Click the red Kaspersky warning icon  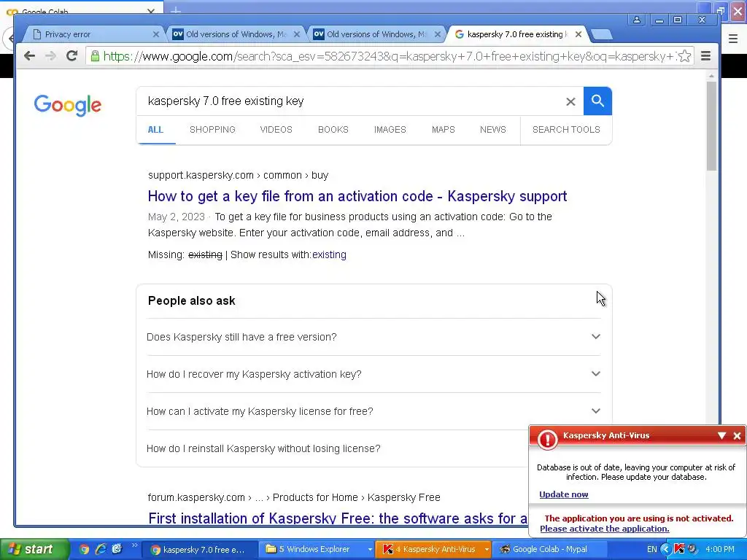click(547, 439)
